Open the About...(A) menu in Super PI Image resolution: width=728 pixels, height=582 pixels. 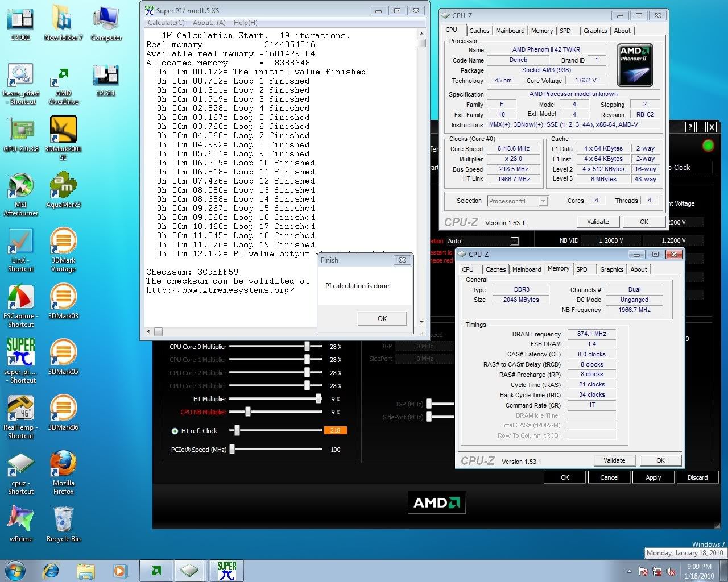click(x=209, y=23)
